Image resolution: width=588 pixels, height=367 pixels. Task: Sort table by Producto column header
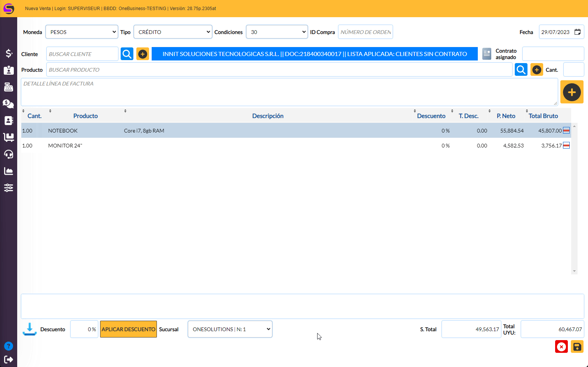click(x=85, y=116)
